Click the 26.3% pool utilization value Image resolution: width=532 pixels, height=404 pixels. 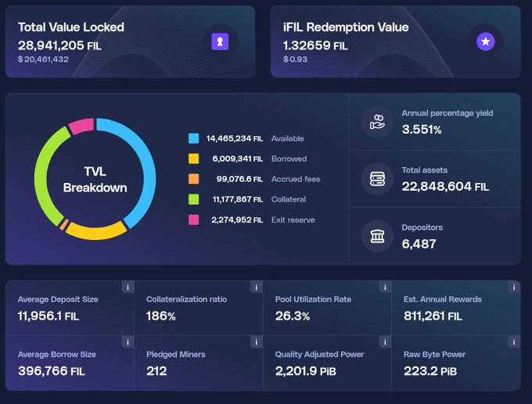point(293,316)
